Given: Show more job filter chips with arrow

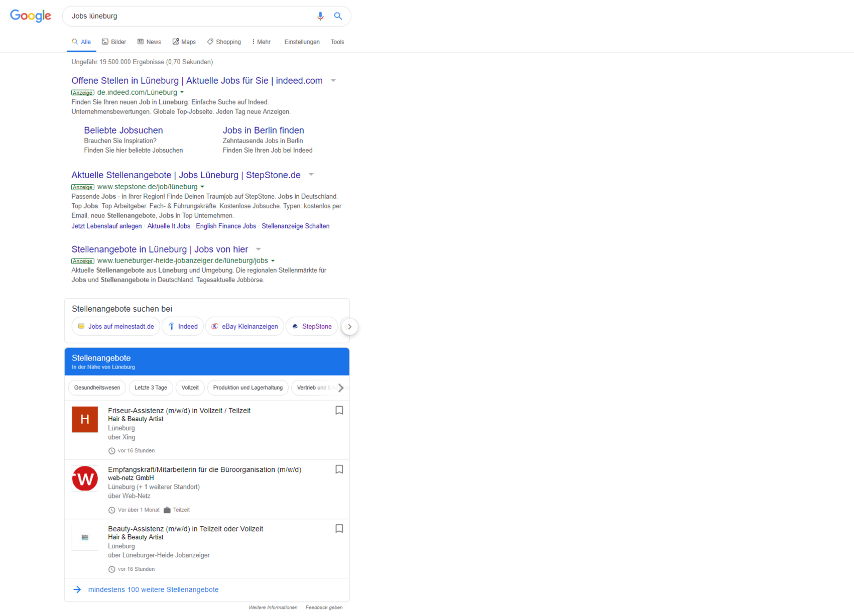Looking at the screenshot, I should pyautogui.click(x=341, y=388).
